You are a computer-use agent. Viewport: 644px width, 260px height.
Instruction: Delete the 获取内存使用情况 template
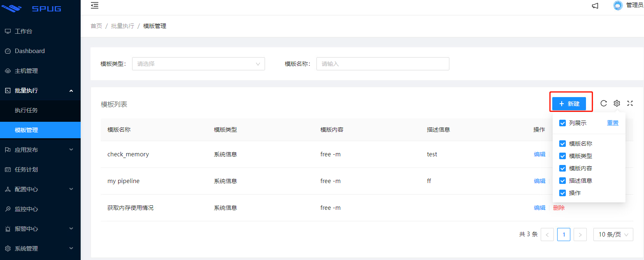click(x=559, y=208)
